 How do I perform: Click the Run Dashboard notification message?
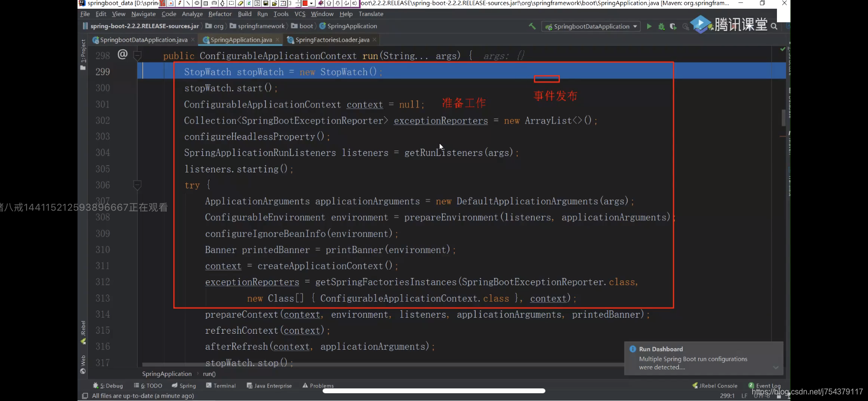(693, 363)
